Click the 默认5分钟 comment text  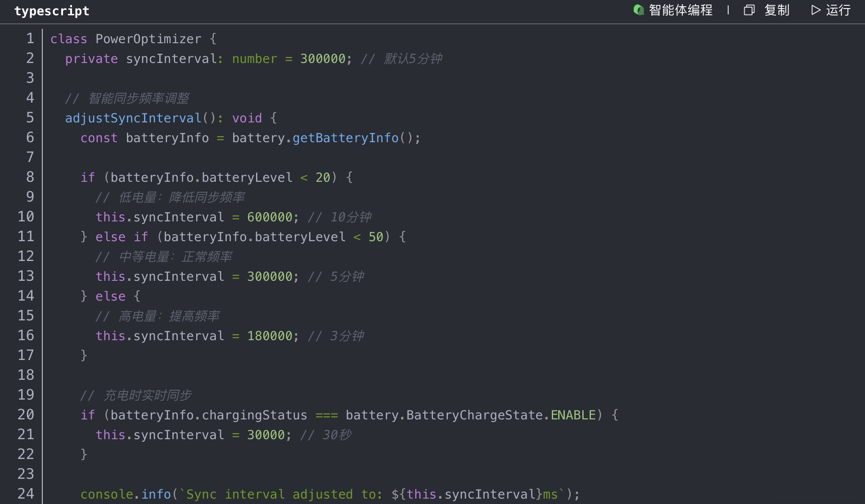tap(413, 59)
